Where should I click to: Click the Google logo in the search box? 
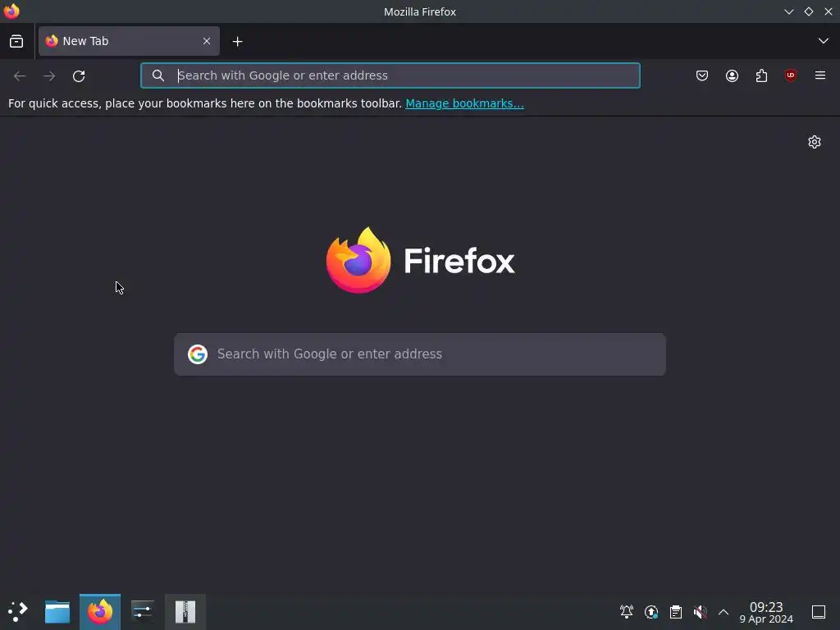tap(198, 354)
